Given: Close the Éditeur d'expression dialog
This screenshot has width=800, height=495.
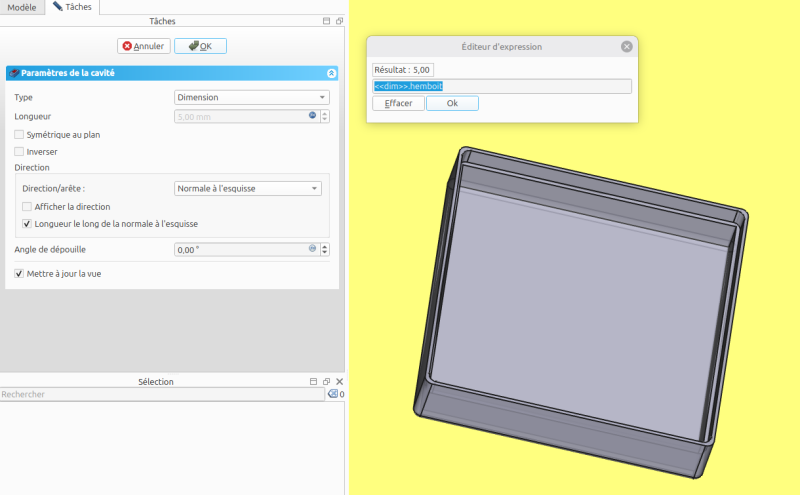Looking at the screenshot, I should 626,46.
